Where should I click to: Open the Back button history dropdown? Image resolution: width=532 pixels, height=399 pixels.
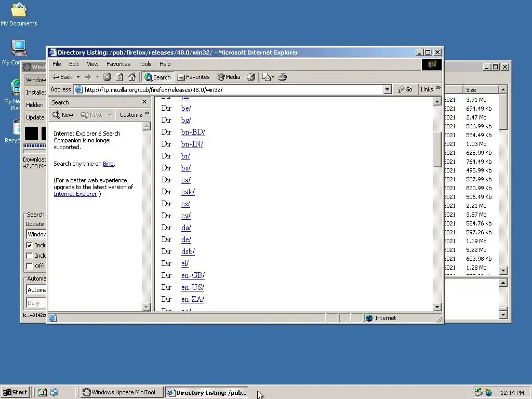tap(78, 77)
